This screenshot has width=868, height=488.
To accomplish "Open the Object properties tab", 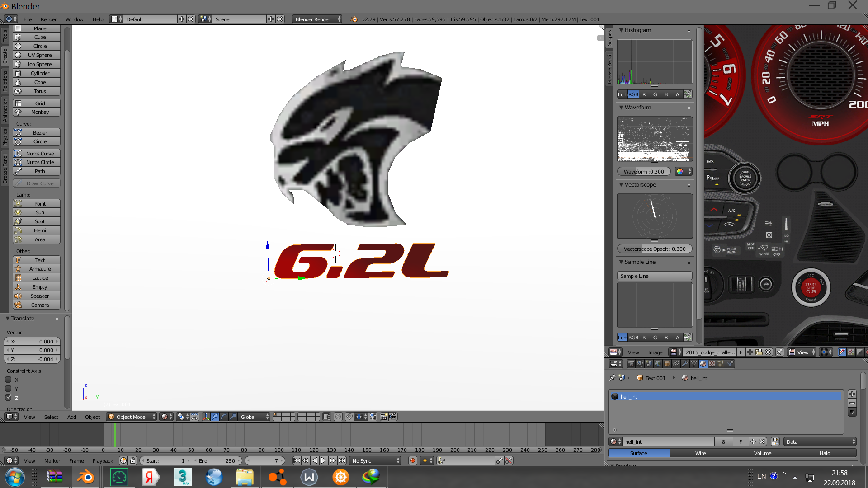I will click(x=667, y=364).
